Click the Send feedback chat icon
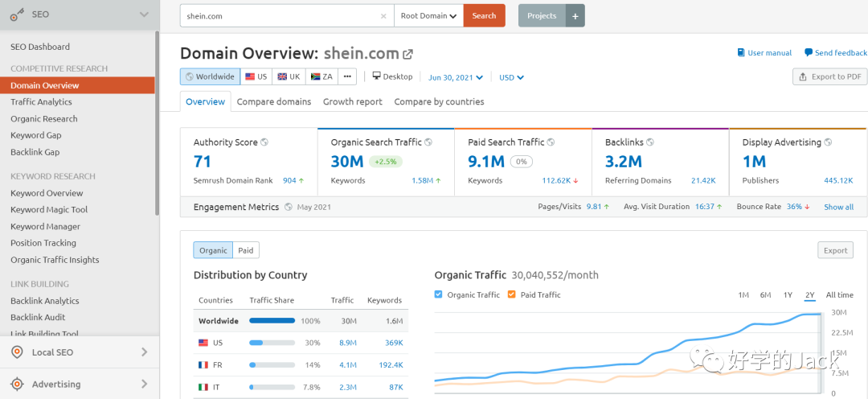 click(x=809, y=52)
